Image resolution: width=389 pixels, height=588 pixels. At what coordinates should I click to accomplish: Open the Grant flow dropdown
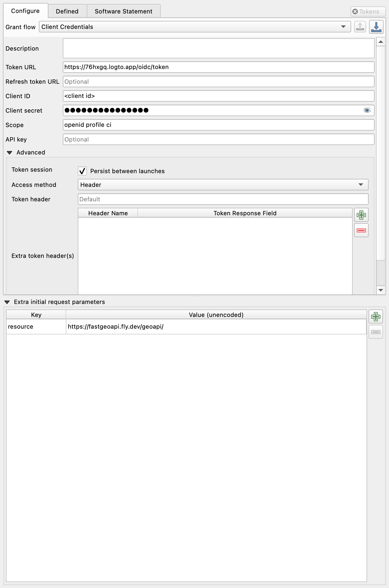click(195, 27)
